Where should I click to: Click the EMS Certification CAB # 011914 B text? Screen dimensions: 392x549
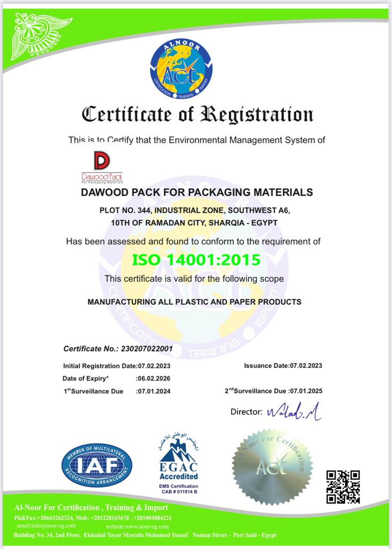(x=179, y=489)
